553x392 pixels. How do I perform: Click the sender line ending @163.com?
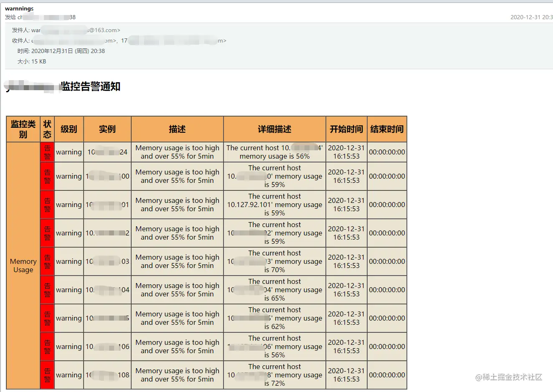click(66, 30)
